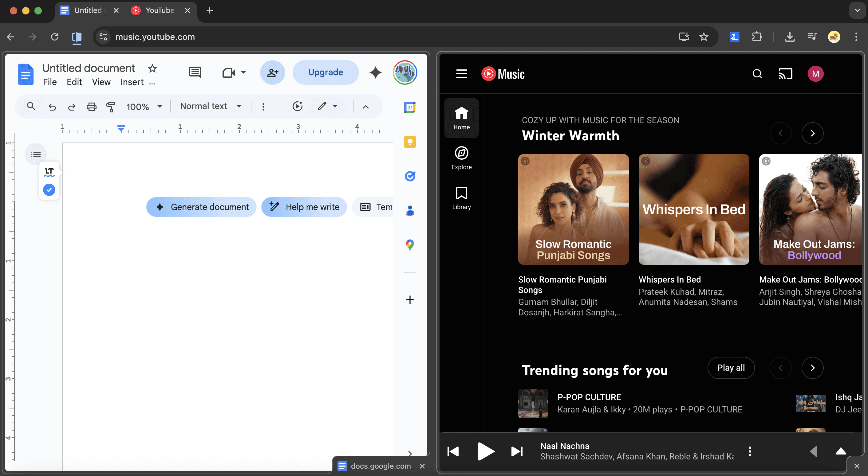Viewport: 868px width, 476px height.
Task: Open the Normal text style dropdown
Action: (x=211, y=106)
